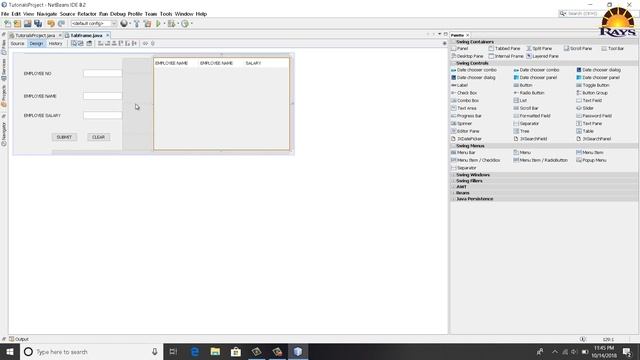Switch the editor to History view
This screenshot has width=640, height=360.
(x=56, y=43)
